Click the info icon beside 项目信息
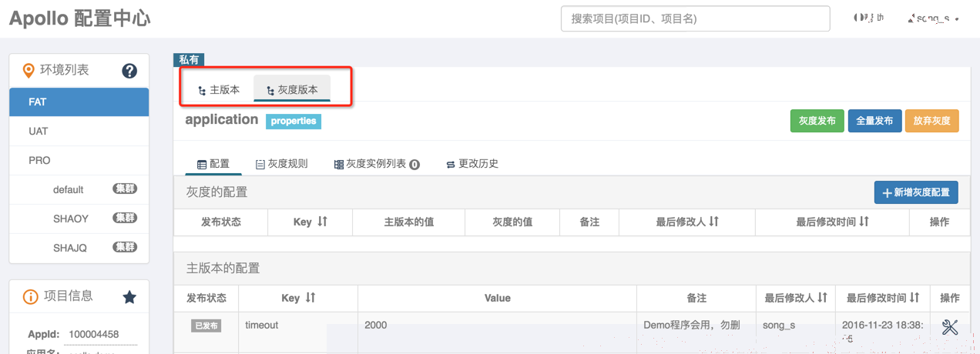 pos(31,297)
